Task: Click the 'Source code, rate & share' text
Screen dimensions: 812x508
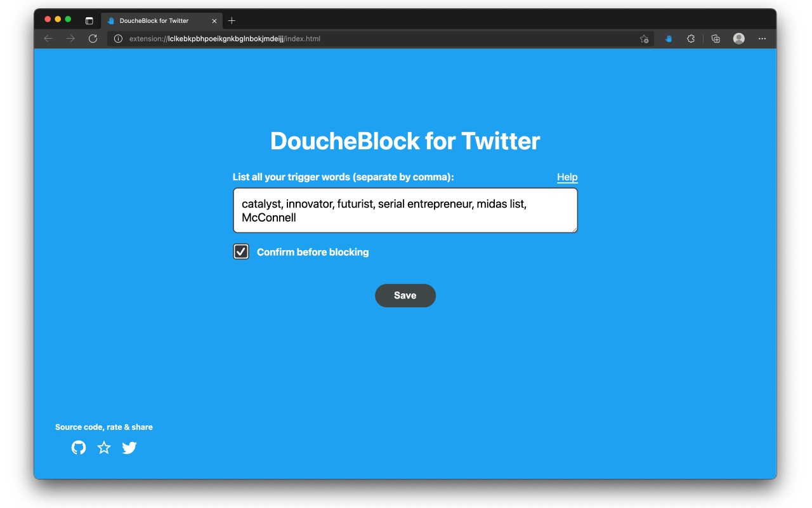Action: pyautogui.click(x=104, y=427)
